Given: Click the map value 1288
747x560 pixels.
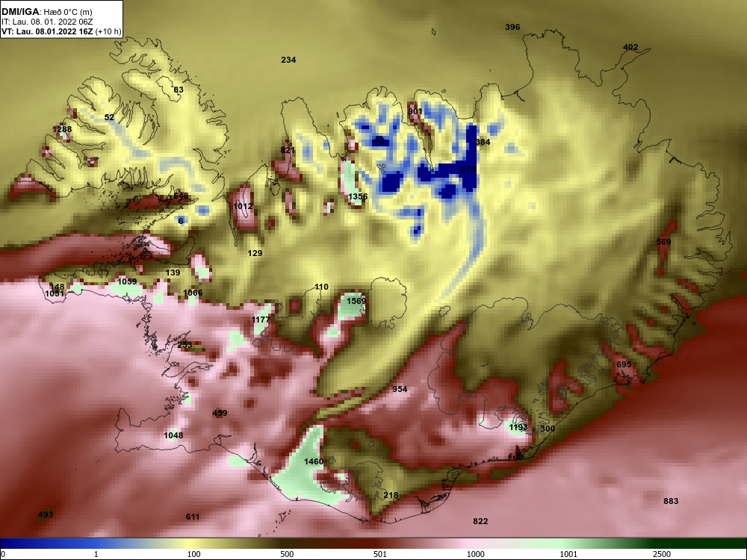Looking at the screenshot, I should (62, 129).
